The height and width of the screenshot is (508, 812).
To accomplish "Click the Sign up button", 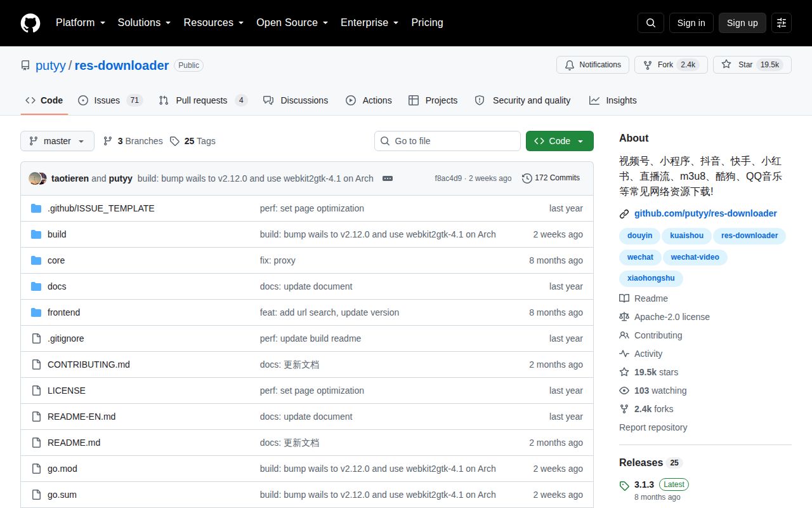I will 742,23.
